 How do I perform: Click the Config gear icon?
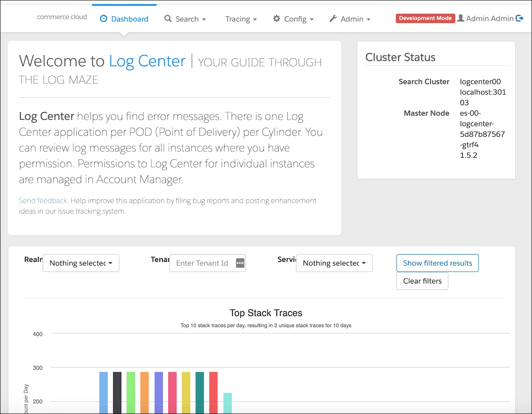pyautogui.click(x=277, y=19)
